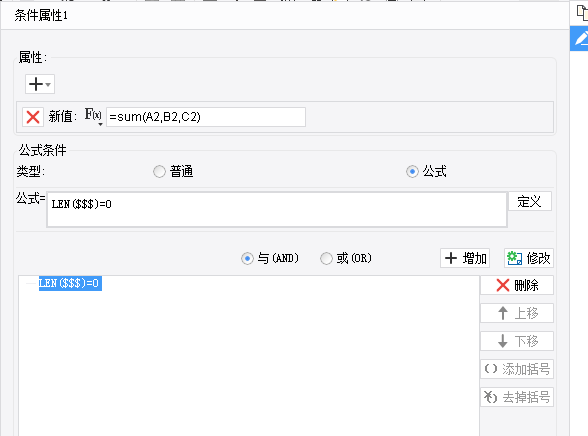Click the blue pencil edit sidebar icon

point(580,39)
